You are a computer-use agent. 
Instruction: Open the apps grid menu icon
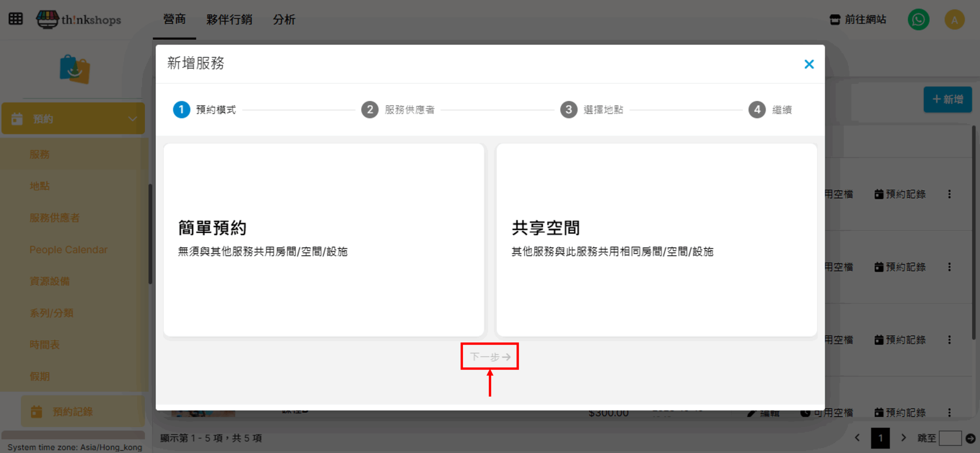click(x=16, y=18)
